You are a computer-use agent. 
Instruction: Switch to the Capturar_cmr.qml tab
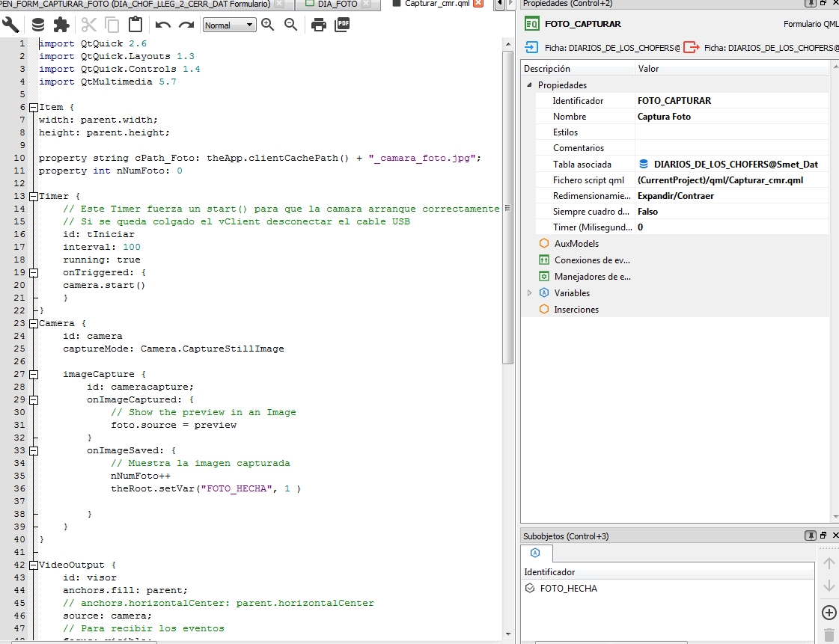436,4
